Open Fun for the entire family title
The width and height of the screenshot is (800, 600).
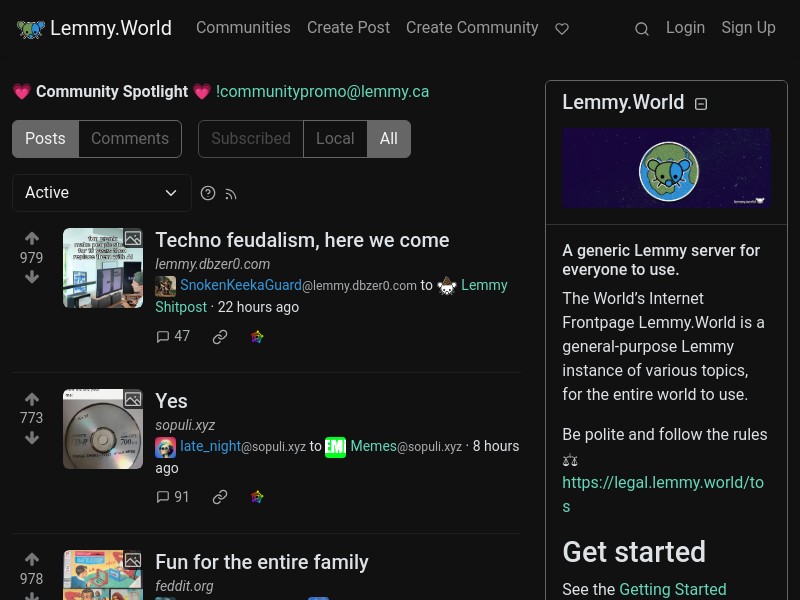[x=262, y=562]
